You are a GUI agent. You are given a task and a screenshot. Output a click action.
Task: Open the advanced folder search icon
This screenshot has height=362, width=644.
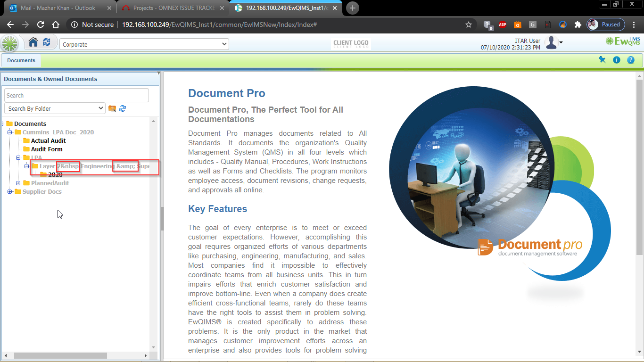click(112, 108)
